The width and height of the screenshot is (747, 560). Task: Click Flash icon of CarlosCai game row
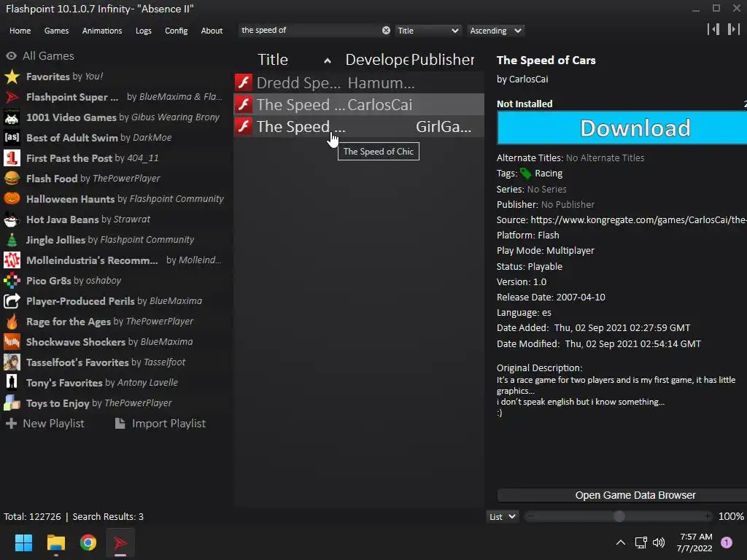tap(244, 104)
